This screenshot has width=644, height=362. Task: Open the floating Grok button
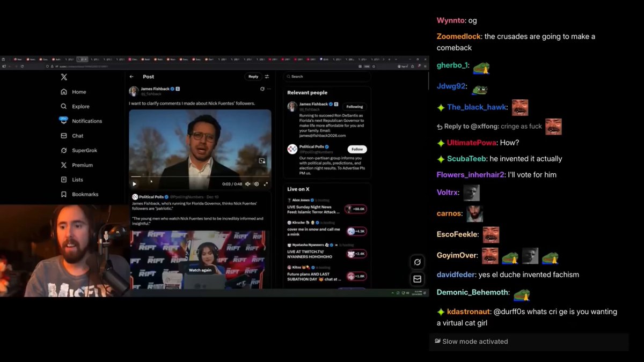417,262
